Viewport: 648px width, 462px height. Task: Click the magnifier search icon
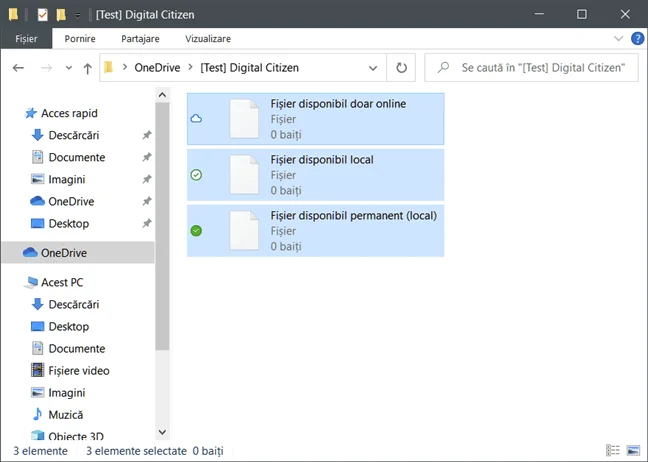pyautogui.click(x=443, y=67)
